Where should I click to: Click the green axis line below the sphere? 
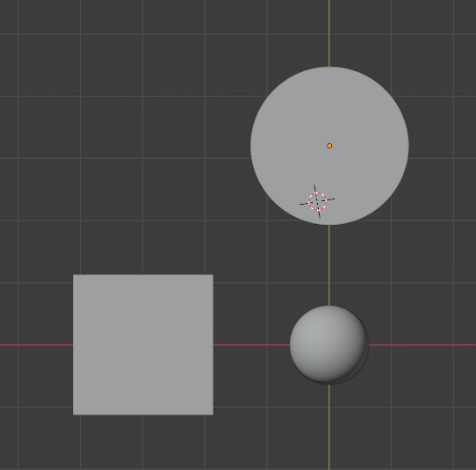click(x=329, y=428)
